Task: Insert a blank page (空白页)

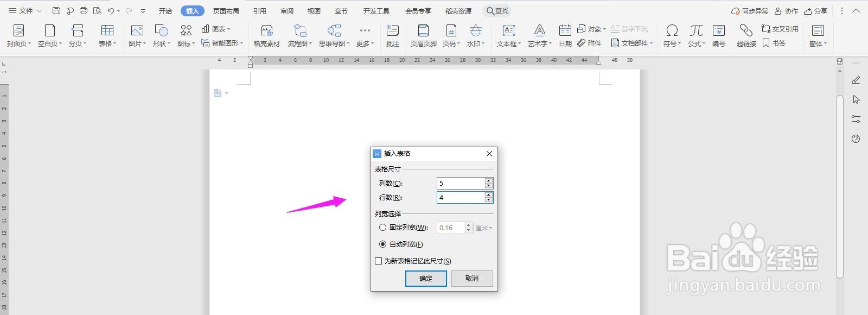Action: [49, 36]
